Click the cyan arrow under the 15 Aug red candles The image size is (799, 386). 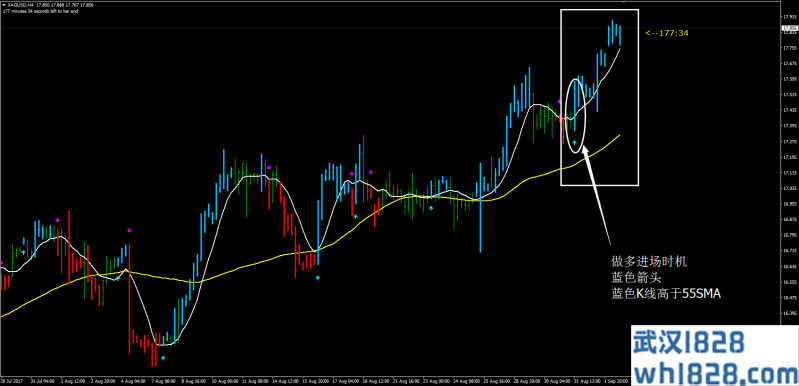click(317, 278)
